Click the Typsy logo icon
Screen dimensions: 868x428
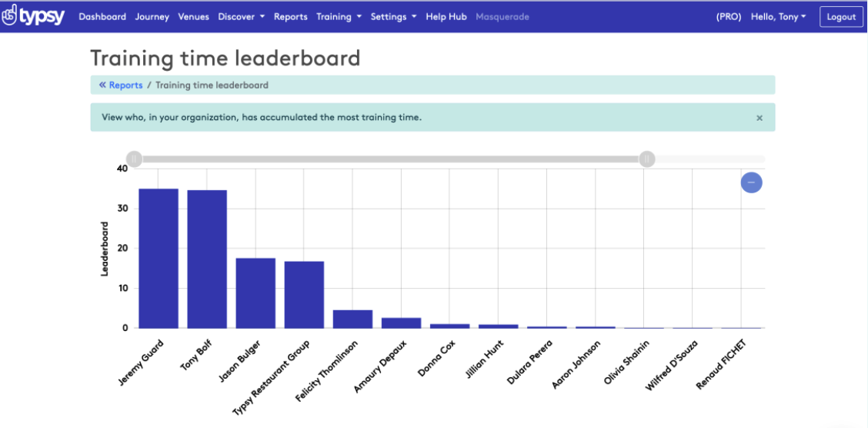click(x=9, y=16)
